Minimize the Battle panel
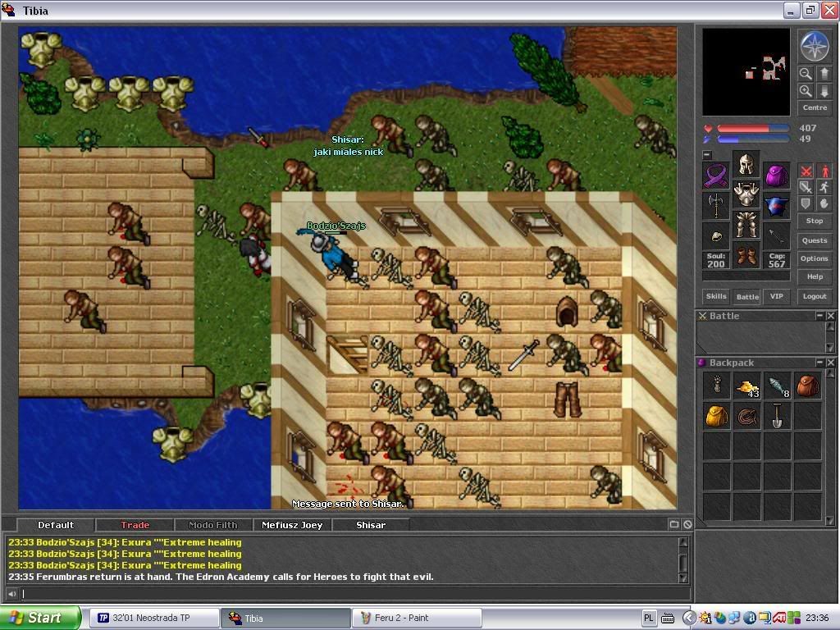This screenshot has height=630, width=840. tap(819, 316)
